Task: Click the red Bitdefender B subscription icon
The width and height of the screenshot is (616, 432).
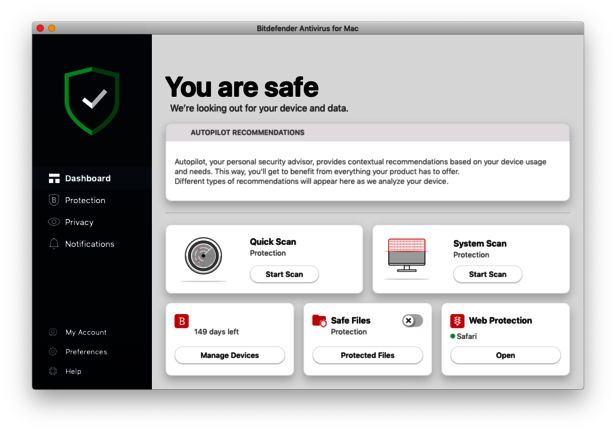Action: click(182, 321)
